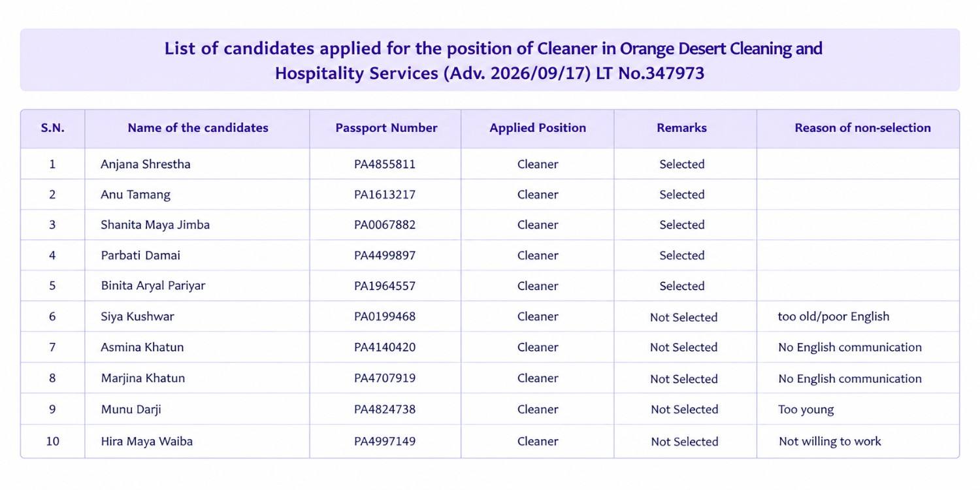Click Marjina Khatun's 'Not Selected' remark
This screenshot has height=490, width=980.
684,379
